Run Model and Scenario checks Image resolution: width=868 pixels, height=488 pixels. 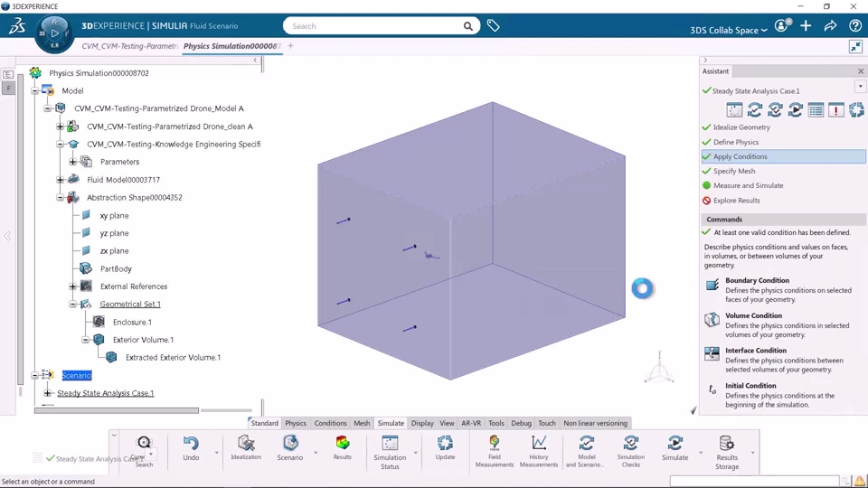(x=586, y=443)
